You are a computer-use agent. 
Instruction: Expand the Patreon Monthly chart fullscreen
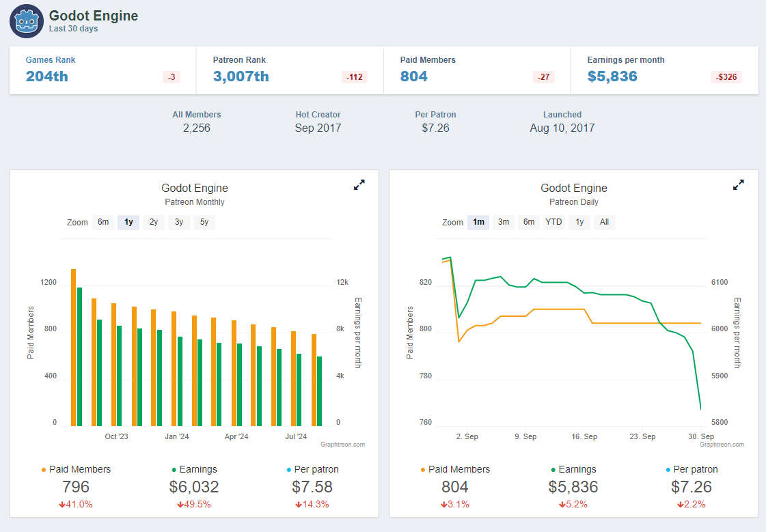(x=359, y=185)
